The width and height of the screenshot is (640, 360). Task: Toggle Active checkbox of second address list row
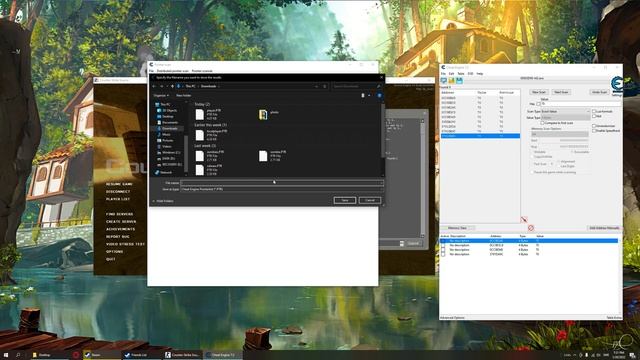tap(443, 245)
